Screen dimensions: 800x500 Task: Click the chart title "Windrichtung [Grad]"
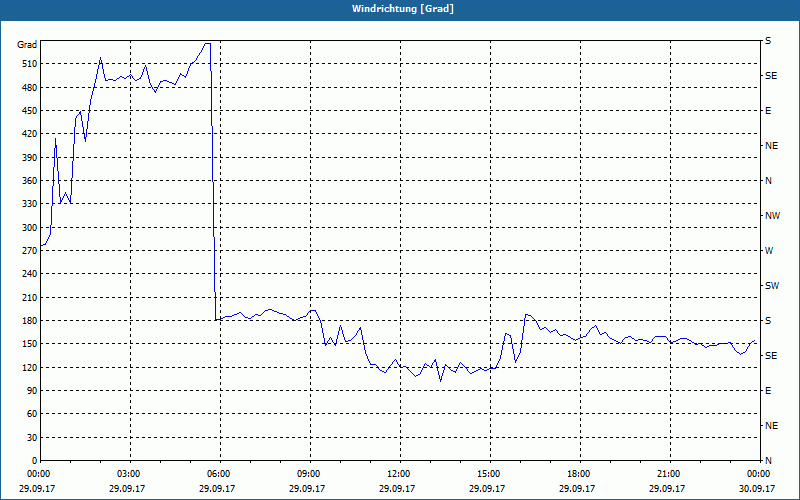[403, 9]
